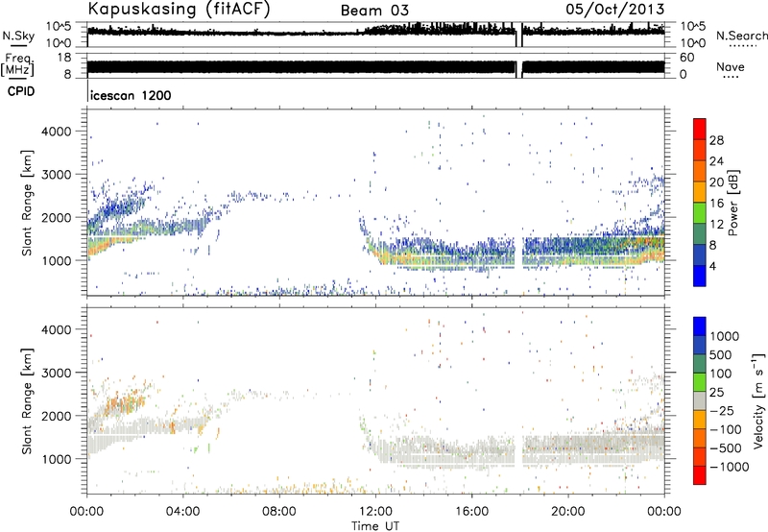Click the '08:00' time axis tick label

click(279, 512)
